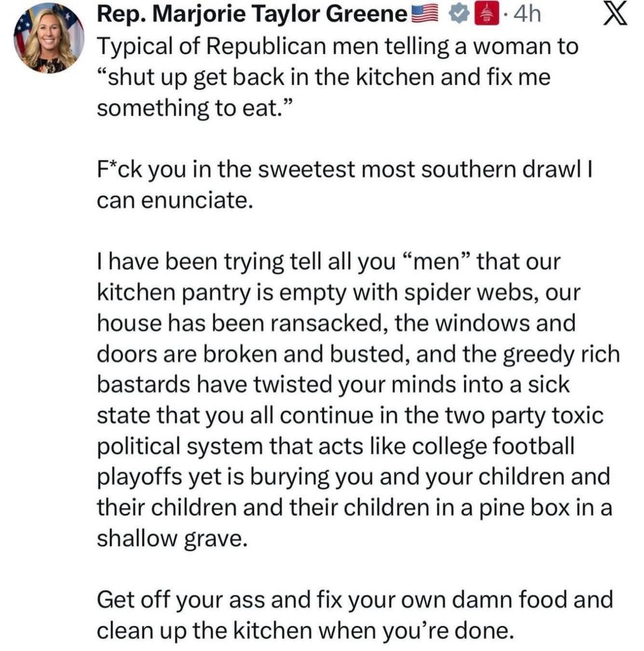This screenshot has height=651, width=644.
Task: Click the quoted 'shut up get back' line
Action: point(324,77)
